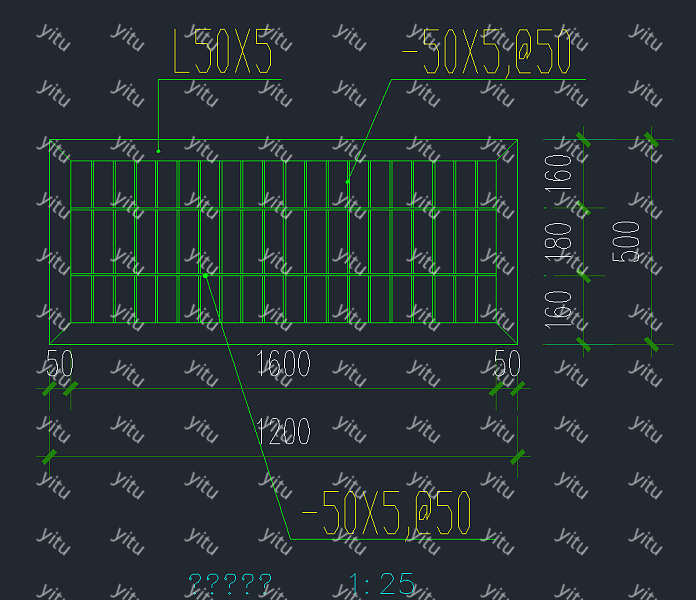Viewport: 696px width, 600px height.
Task: Select the L50X5 annotation text
Action: pos(222,53)
